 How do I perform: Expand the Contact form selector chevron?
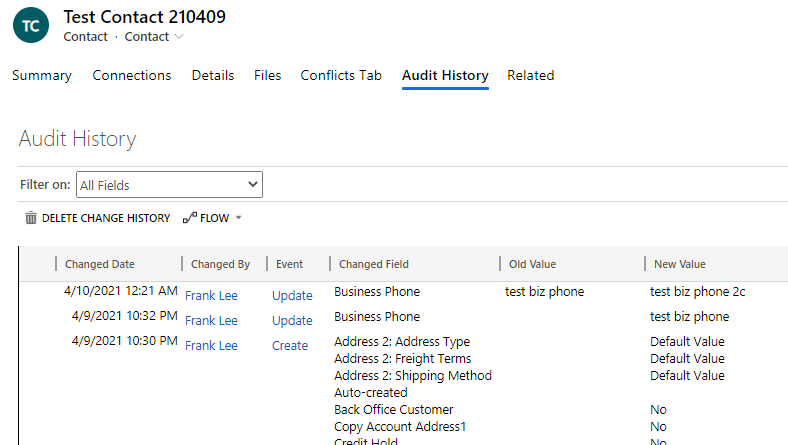click(179, 37)
